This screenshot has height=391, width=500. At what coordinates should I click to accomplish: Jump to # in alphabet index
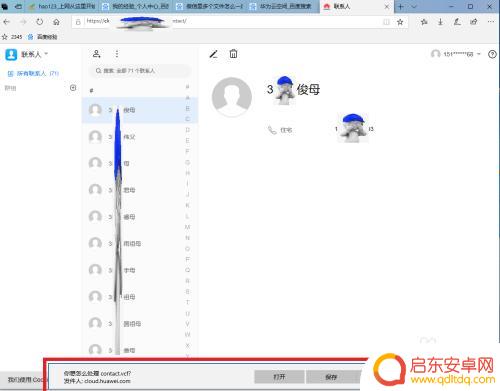188,87
